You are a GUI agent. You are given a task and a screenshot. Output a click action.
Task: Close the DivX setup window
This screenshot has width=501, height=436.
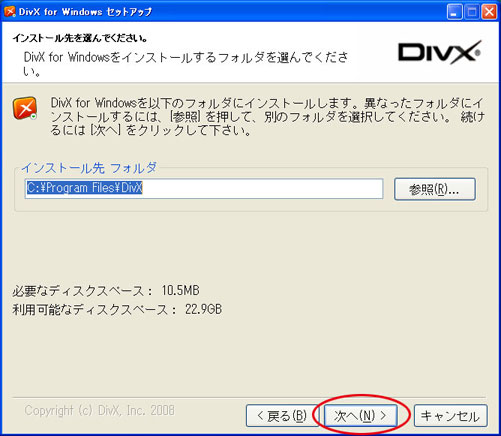pos(489,12)
